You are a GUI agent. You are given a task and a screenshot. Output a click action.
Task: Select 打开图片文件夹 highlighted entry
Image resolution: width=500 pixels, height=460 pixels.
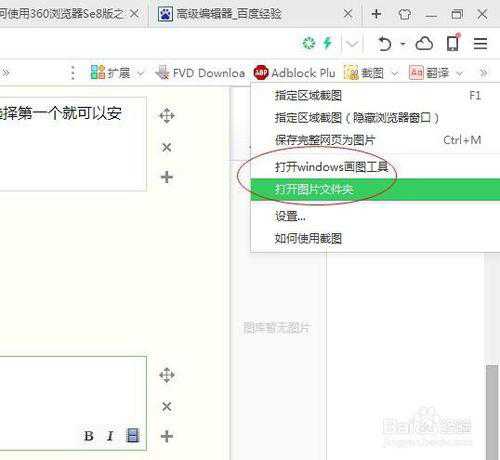[376, 189]
